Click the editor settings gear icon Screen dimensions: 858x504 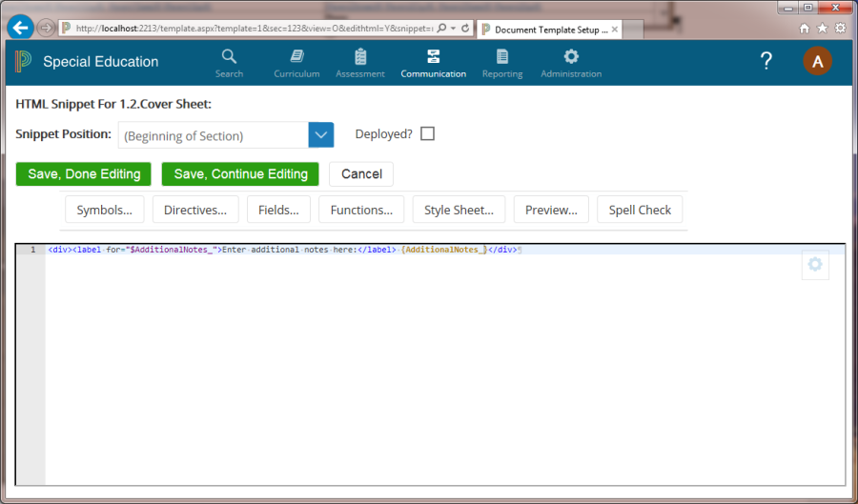pyautogui.click(x=815, y=265)
